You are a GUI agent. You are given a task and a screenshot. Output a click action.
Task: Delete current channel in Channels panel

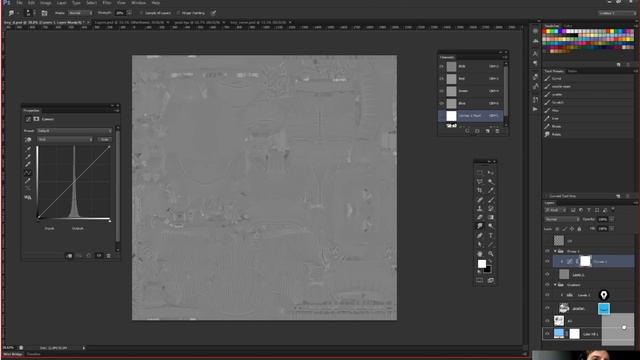click(497, 131)
